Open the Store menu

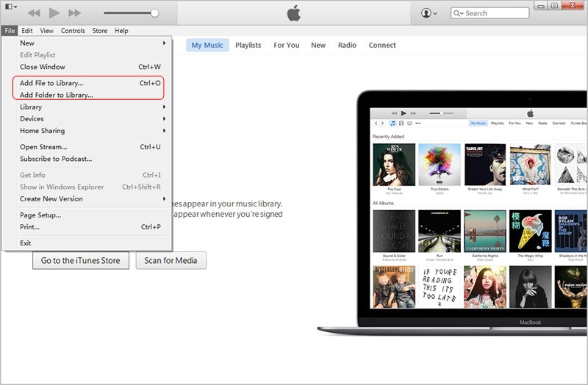(x=100, y=31)
